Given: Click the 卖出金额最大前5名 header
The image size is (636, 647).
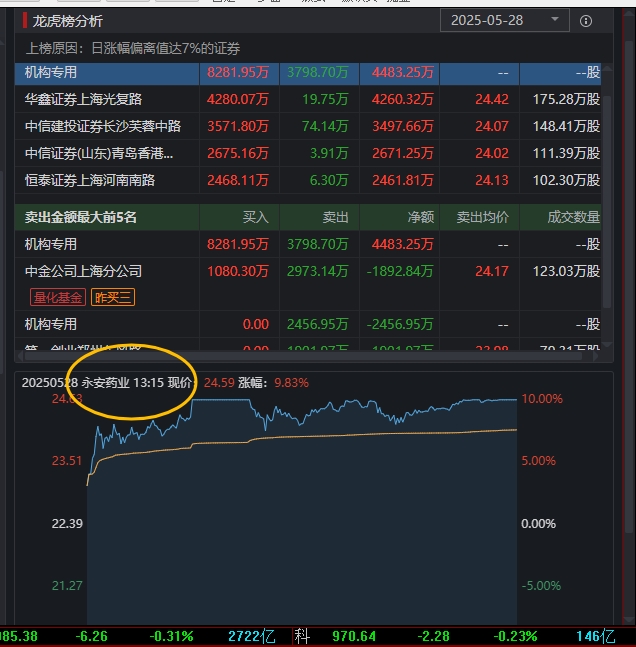Looking at the screenshot, I should tap(80, 217).
